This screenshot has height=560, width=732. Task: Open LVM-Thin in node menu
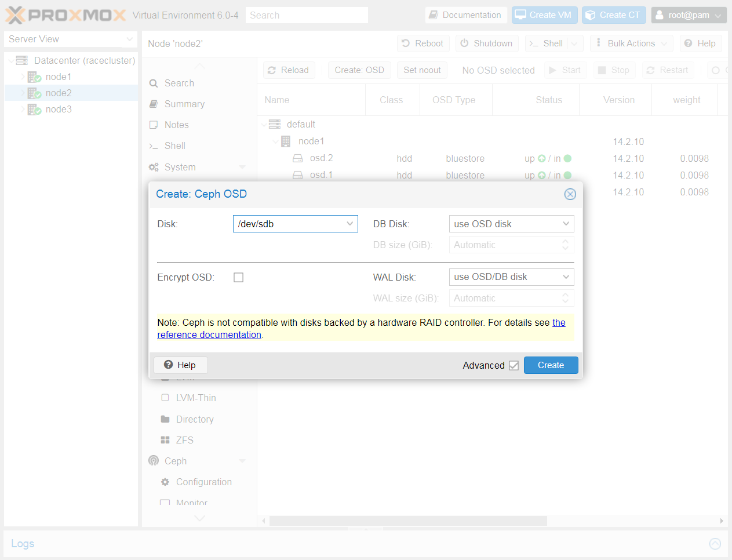click(196, 398)
